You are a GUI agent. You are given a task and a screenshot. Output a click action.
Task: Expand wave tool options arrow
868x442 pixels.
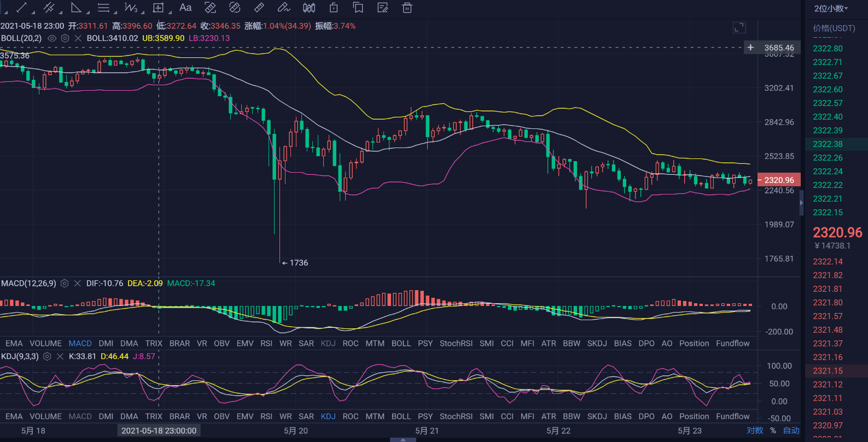tap(143, 12)
